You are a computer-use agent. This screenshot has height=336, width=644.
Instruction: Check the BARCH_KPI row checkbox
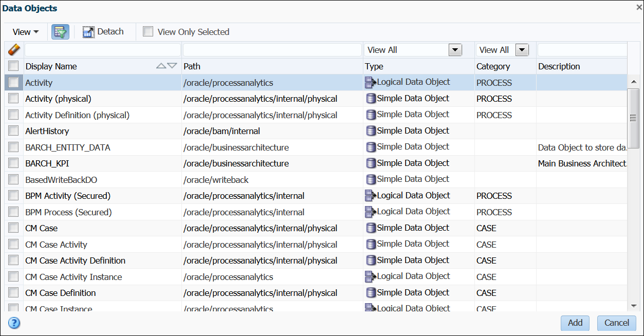[14, 163]
